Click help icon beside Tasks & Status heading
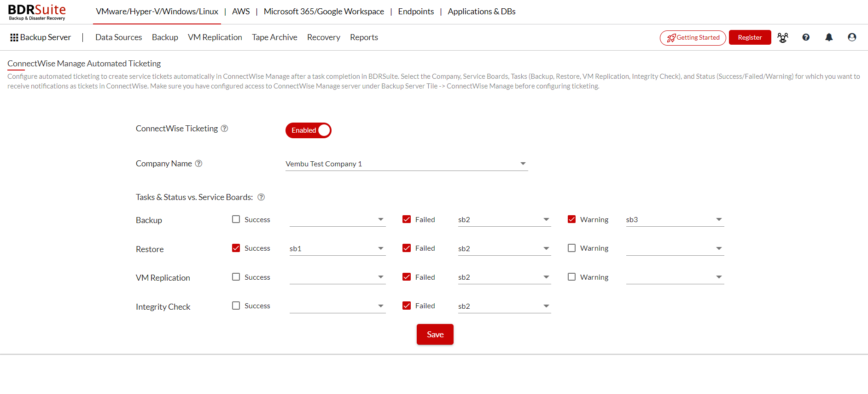 261,197
